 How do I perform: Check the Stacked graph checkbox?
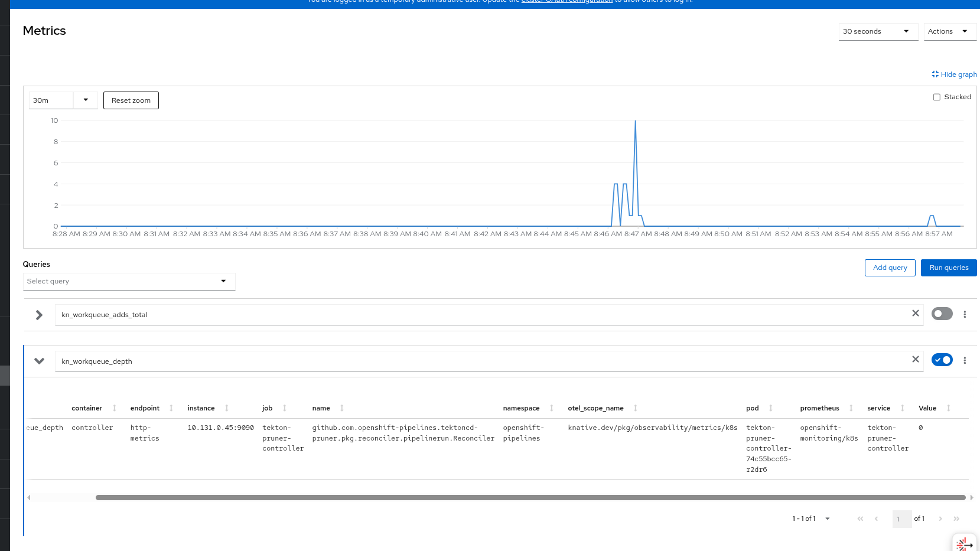(936, 97)
